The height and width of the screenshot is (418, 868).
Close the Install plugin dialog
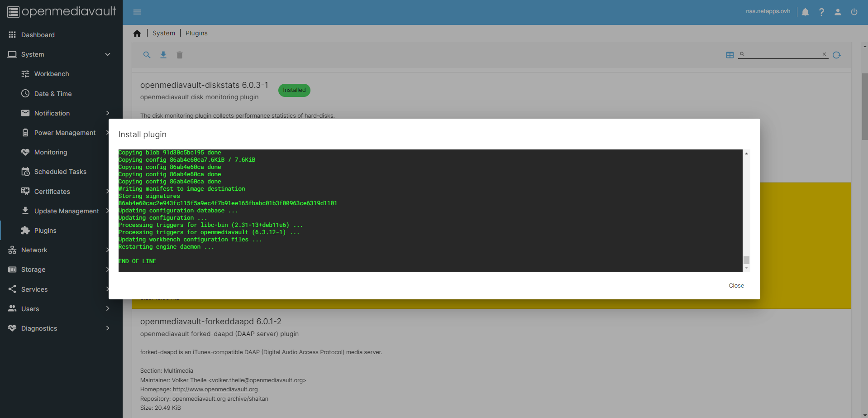pos(736,286)
